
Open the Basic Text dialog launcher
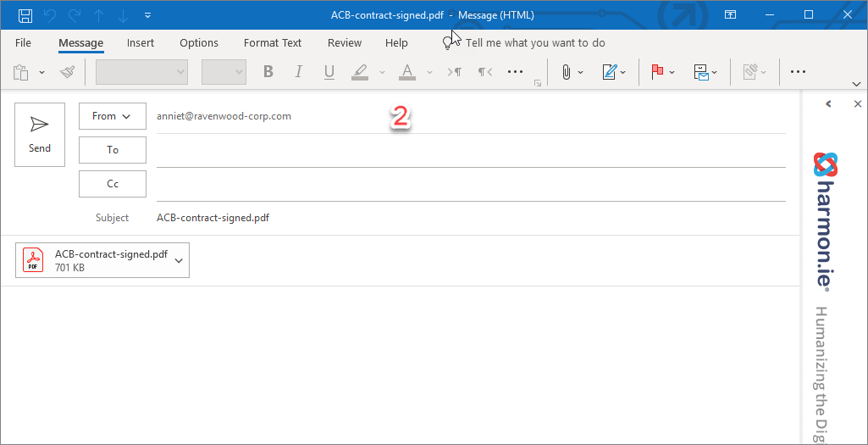click(x=537, y=83)
